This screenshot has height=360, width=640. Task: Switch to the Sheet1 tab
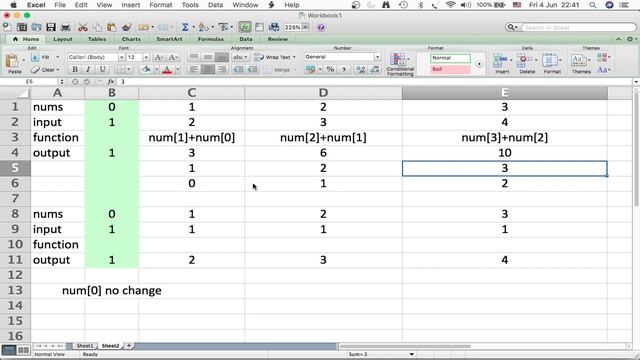point(85,346)
